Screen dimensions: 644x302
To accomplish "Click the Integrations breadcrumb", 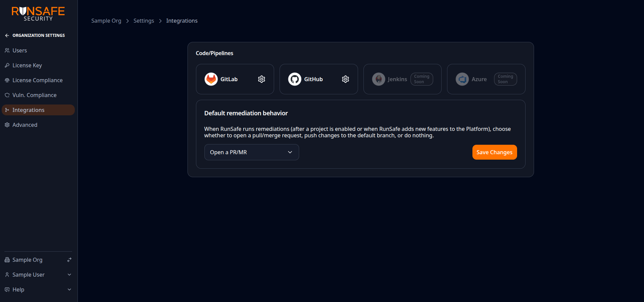I will [182, 21].
